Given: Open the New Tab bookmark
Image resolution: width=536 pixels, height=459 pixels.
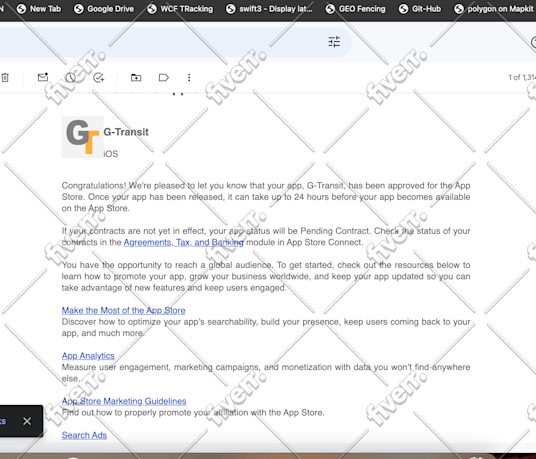Looking at the screenshot, I should [x=38, y=9].
